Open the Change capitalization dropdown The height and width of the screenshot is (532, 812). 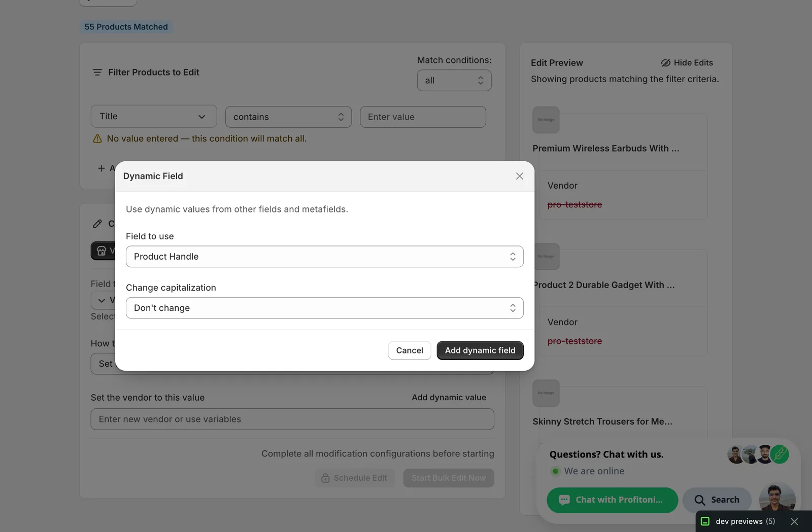tap(324, 308)
